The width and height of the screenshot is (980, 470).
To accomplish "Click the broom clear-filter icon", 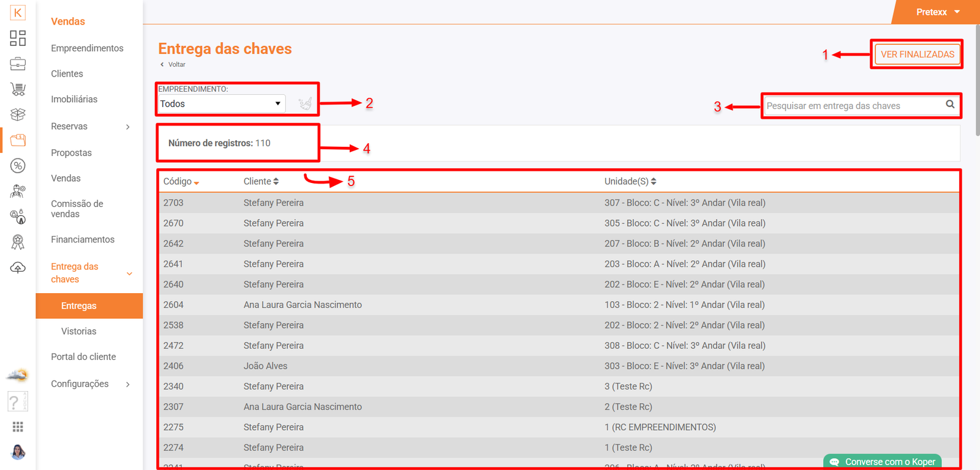I will [305, 104].
